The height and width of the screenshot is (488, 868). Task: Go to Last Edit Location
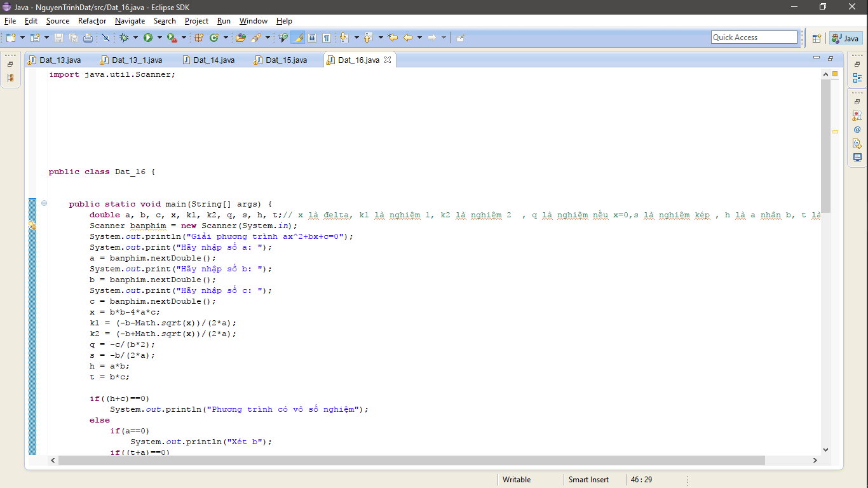393,37
